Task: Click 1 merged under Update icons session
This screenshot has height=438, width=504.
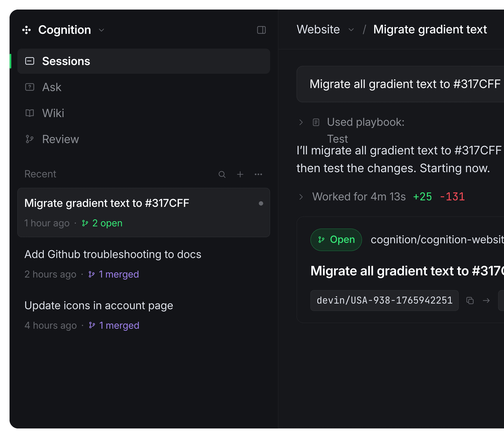Action: (114, 325)
